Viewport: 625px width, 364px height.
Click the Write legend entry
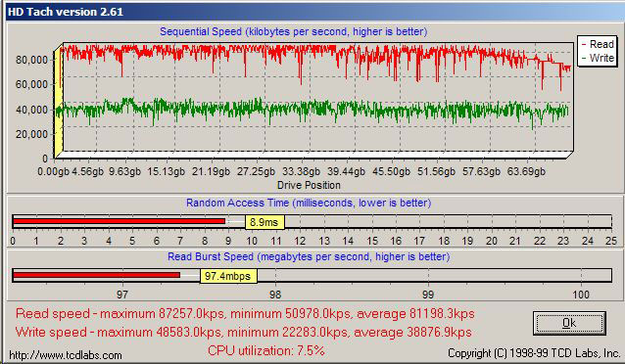(x=598, y=58)
